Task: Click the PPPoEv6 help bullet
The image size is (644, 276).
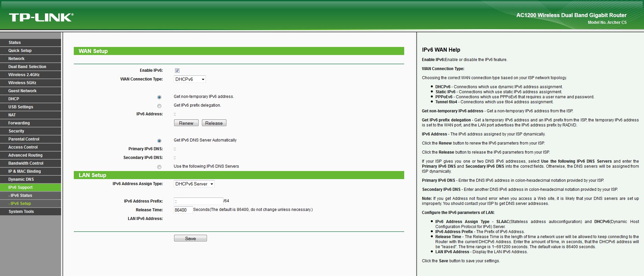Action: [x=515, y=97]
